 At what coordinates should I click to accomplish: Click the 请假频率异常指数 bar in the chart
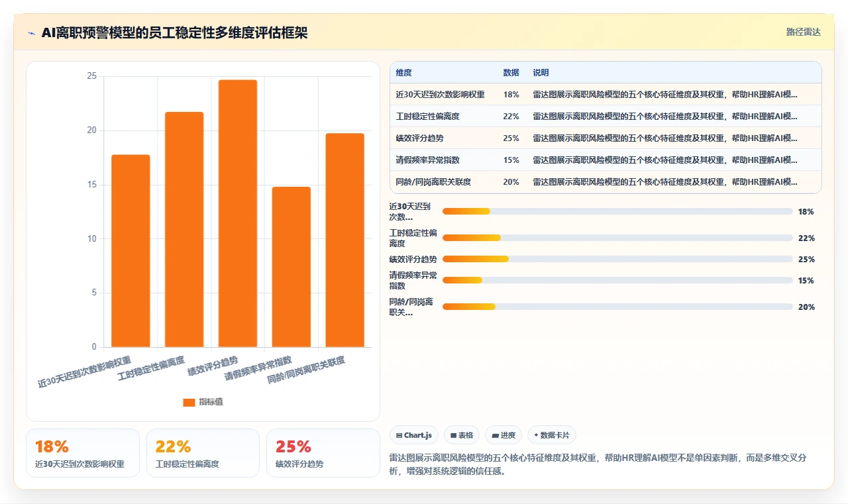pyautogui.click(x=291, y=267)
